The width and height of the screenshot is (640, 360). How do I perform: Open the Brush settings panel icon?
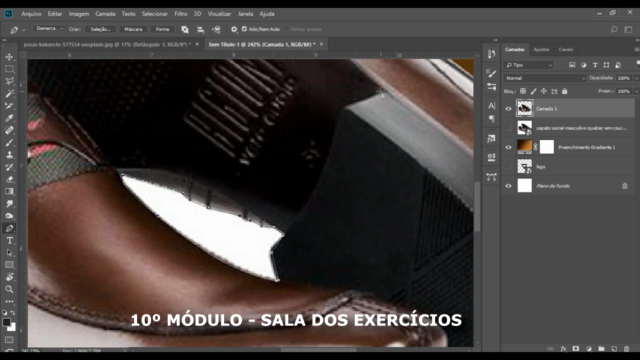pos(491,73)
